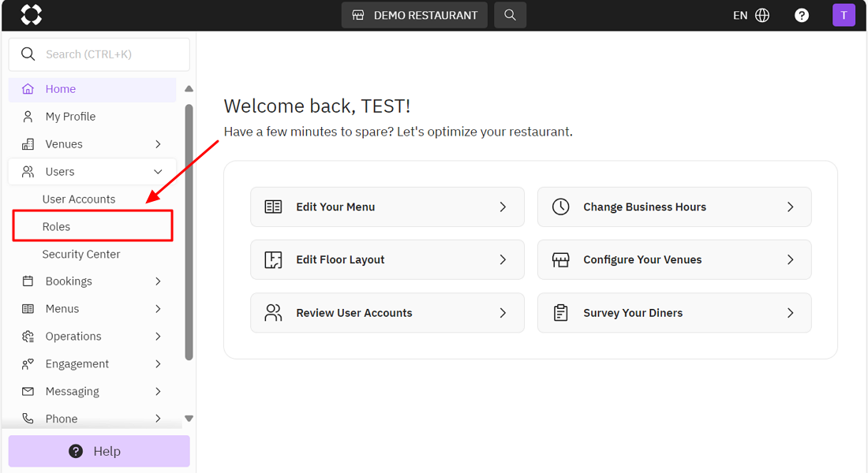The height and width of the screenshot is (473, 868).
Task: Select Roles under Users
Action: (x=57, y=227)
